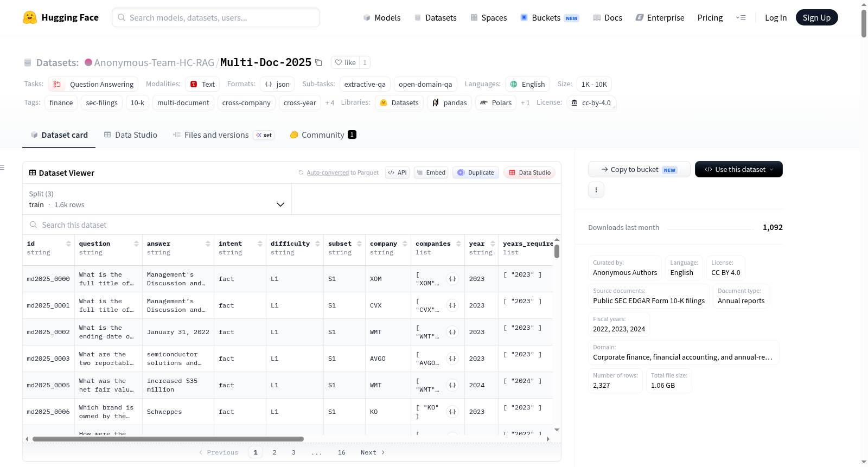Copy dataset name with the copy icon

[319, 62]
